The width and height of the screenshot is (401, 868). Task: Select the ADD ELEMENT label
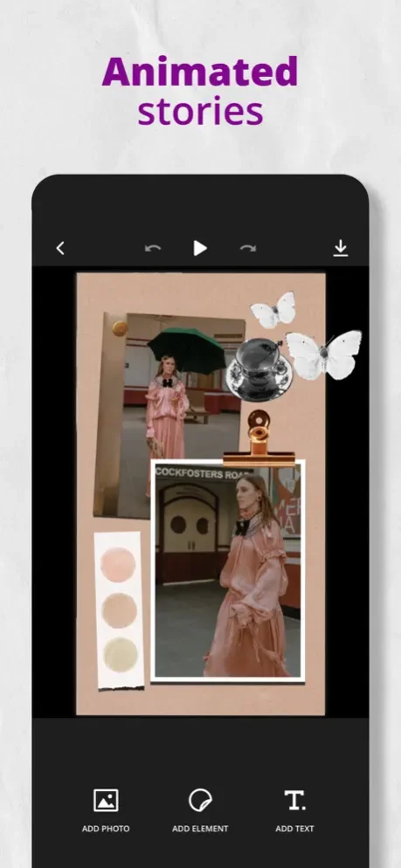click(x=200, y=829)
